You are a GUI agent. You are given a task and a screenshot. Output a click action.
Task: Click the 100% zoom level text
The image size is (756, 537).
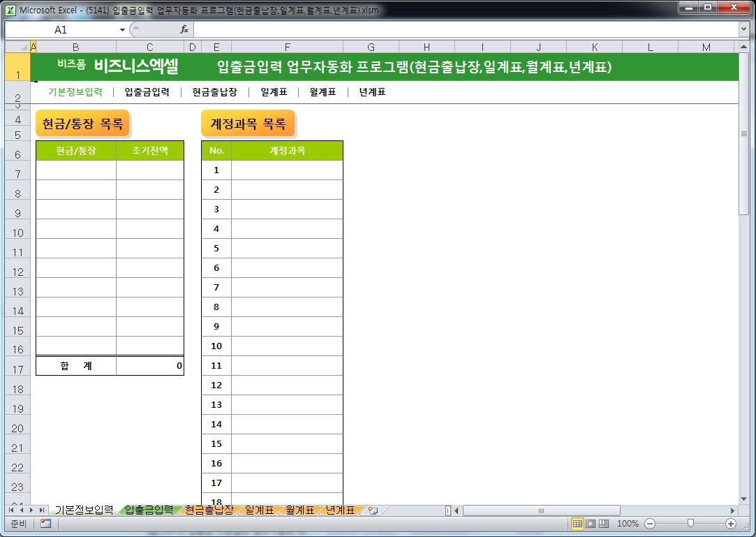tap(628, 524)
